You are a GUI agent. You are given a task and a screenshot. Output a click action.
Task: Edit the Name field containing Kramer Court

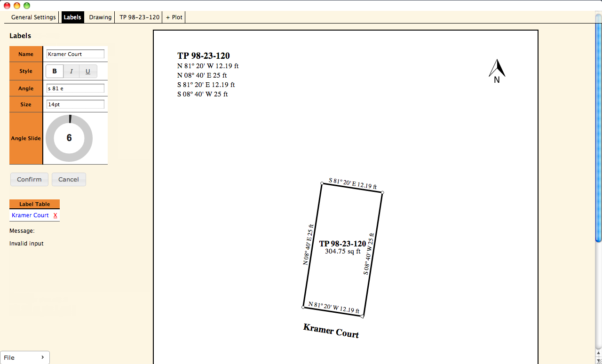(75, 54)
